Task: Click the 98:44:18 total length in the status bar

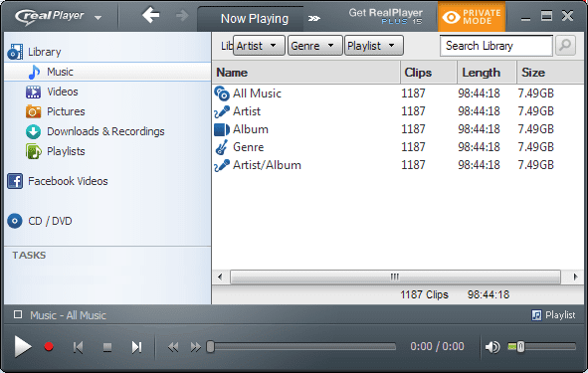Action: point(489,294)
